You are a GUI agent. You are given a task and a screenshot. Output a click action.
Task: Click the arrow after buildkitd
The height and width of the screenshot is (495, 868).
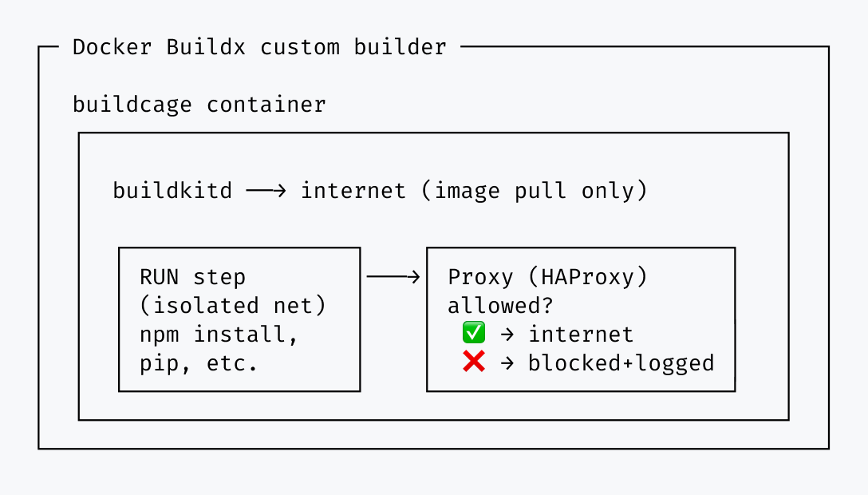[266, 191]
